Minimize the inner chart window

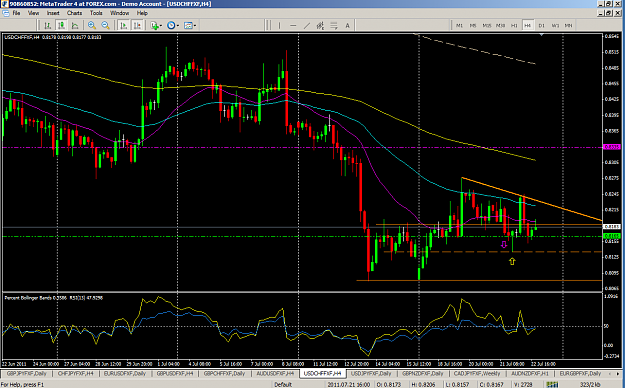601,13
